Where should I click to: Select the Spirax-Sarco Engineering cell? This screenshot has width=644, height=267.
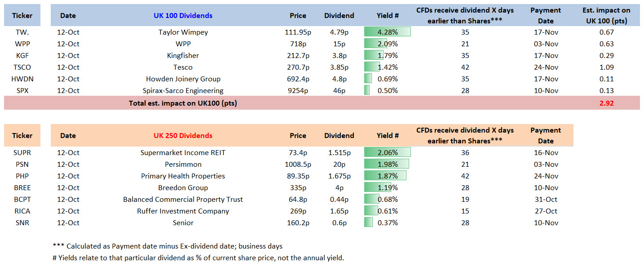183,91
